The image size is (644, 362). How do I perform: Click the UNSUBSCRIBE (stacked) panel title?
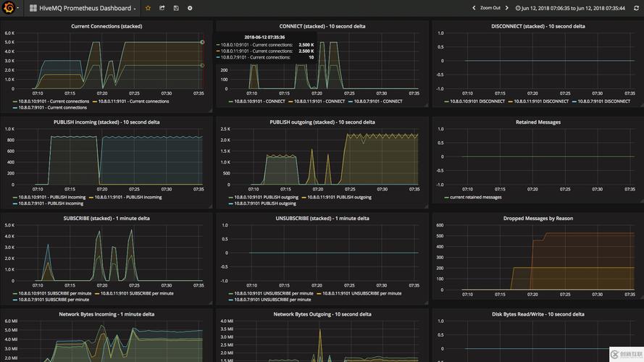322,218
